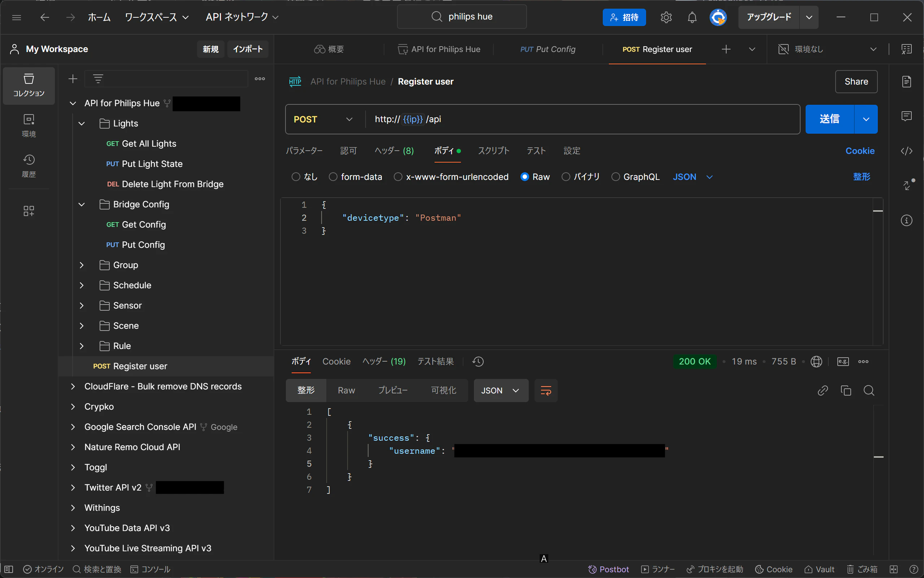
Task: Open the スクリプト request tab
Action: pos(494,151)
